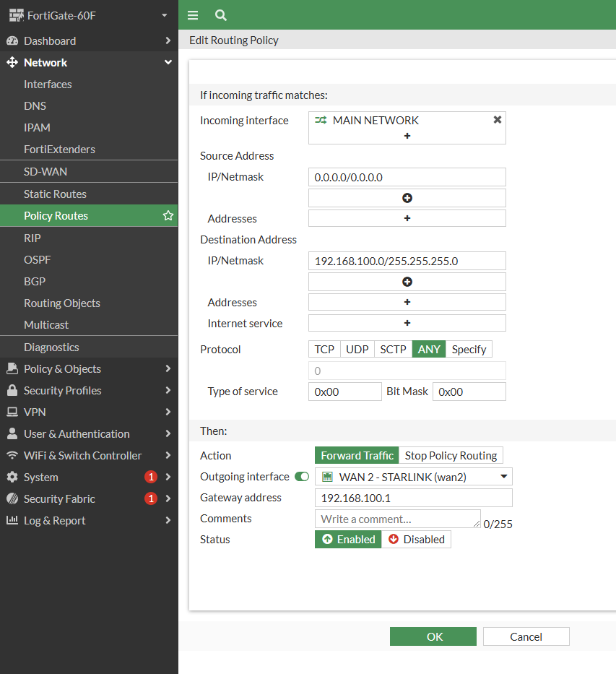Click the System gear icon in sidebar
Image resolution: width=616 pixels, height=674 pixels.
12,478
